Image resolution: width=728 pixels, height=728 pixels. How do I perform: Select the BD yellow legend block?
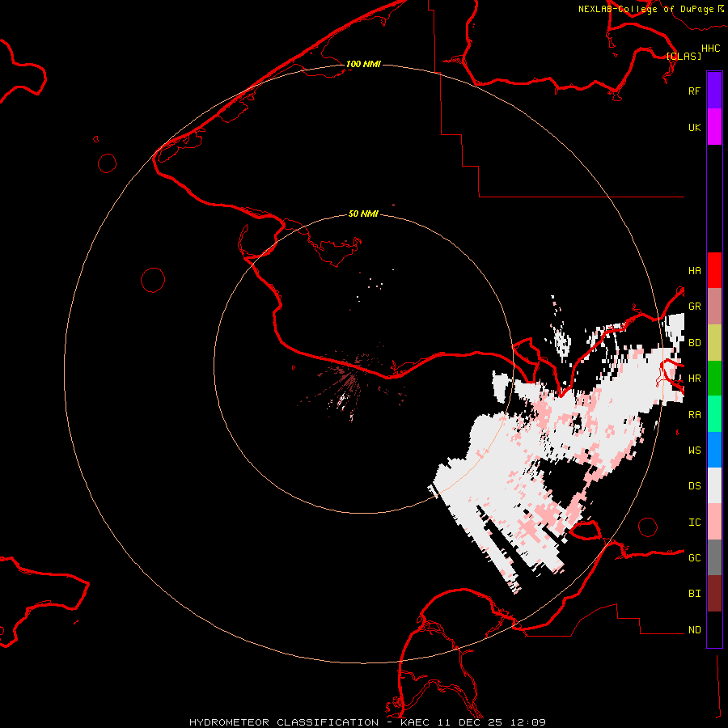pos(714,343)
